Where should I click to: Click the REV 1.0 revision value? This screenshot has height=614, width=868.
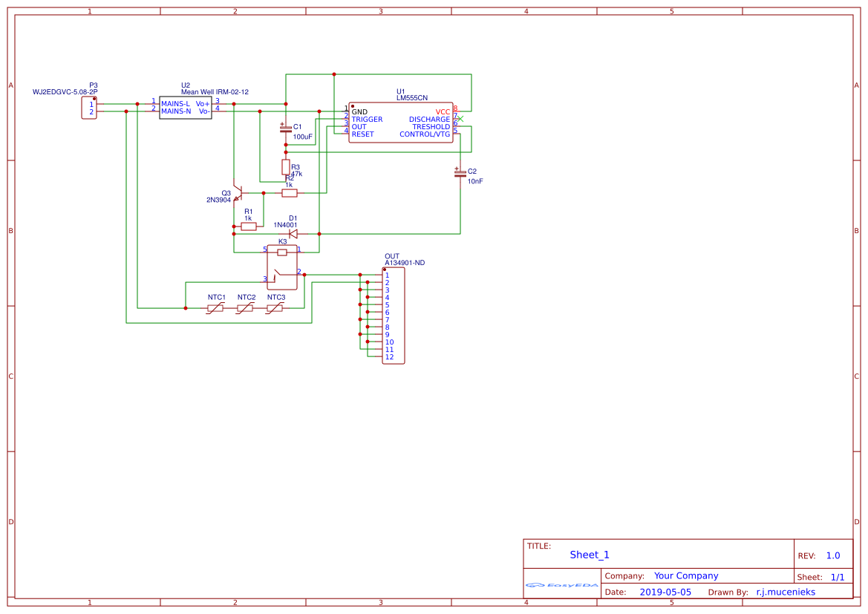tap(833, 555)
